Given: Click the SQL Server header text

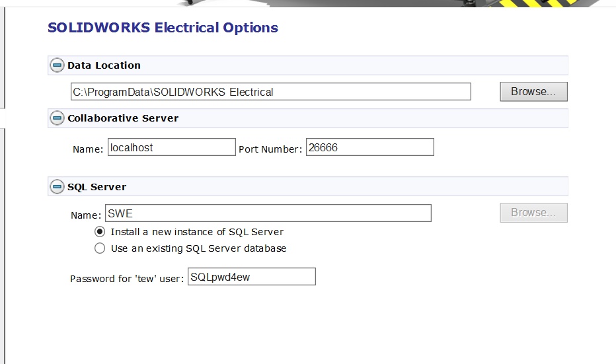Looking at the screenshot, I should pyautogui.click(x=96, y=187).
